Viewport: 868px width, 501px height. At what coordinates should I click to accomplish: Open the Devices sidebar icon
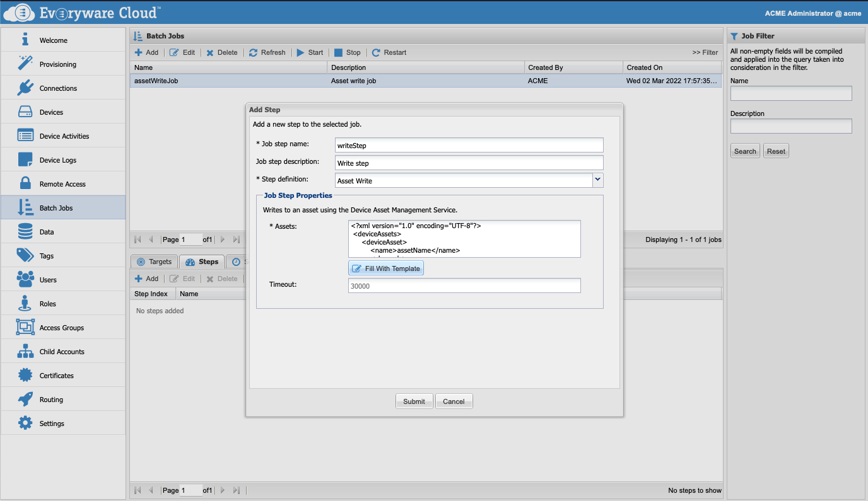tap(25, 112)
